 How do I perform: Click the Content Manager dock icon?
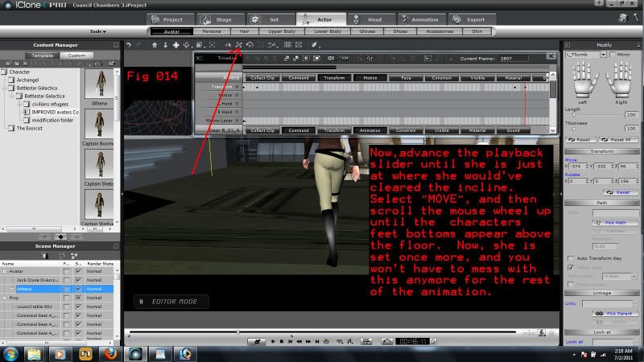(x=116, y=45)
